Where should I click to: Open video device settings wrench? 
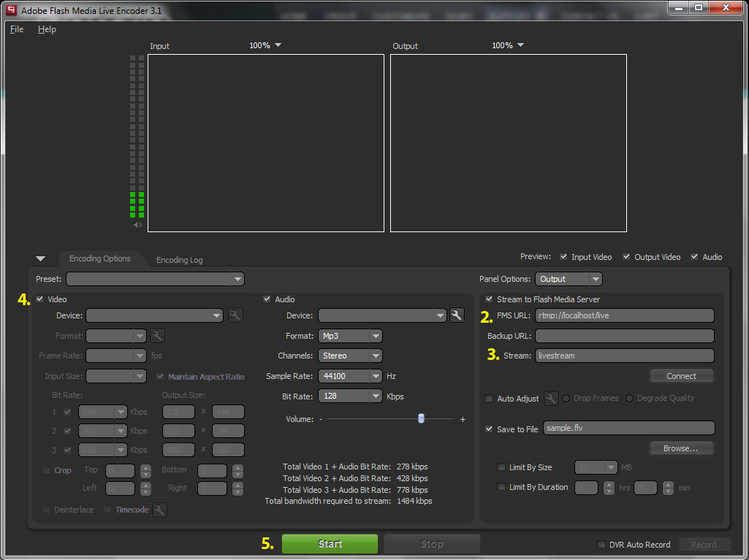point(235,315)
